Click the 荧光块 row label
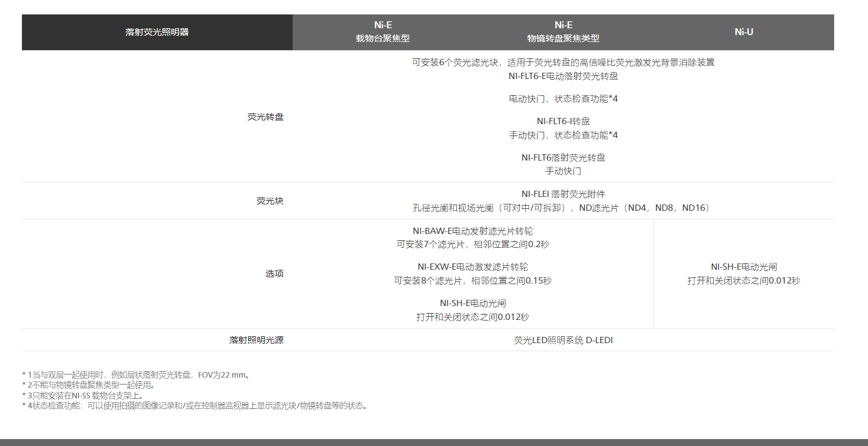This screenshot has height=446, width=868. 270,201
